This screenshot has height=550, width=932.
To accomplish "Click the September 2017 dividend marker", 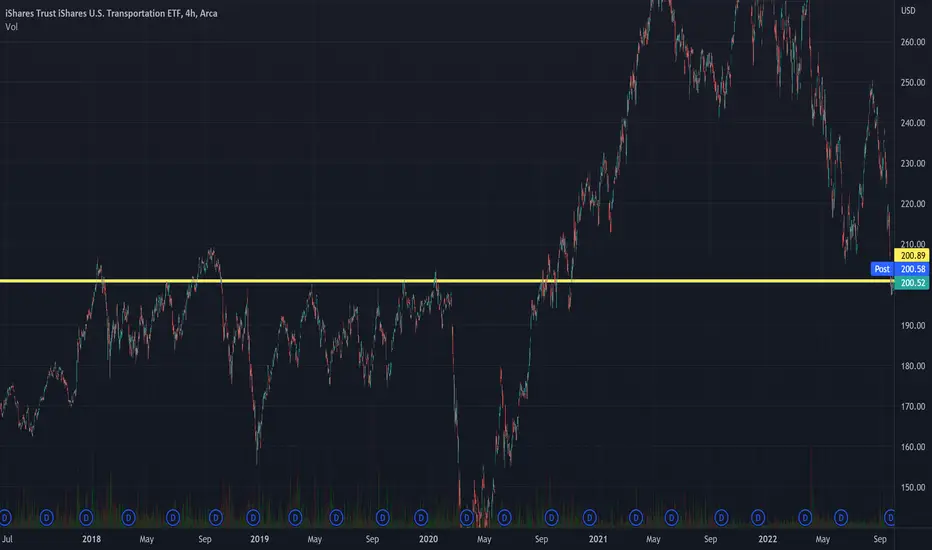I will pos(46,518).
